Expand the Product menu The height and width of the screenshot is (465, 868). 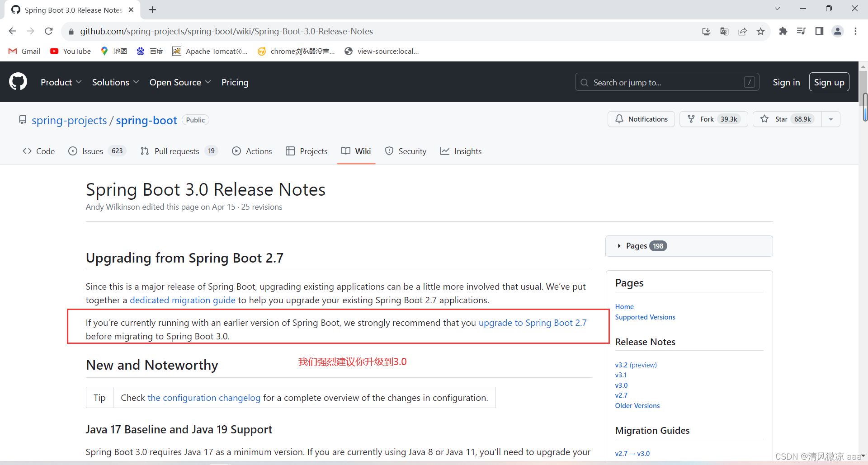tap(61, 82)
